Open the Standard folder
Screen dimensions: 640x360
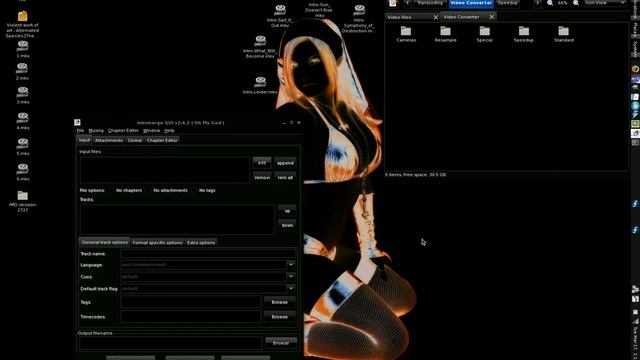564,34
